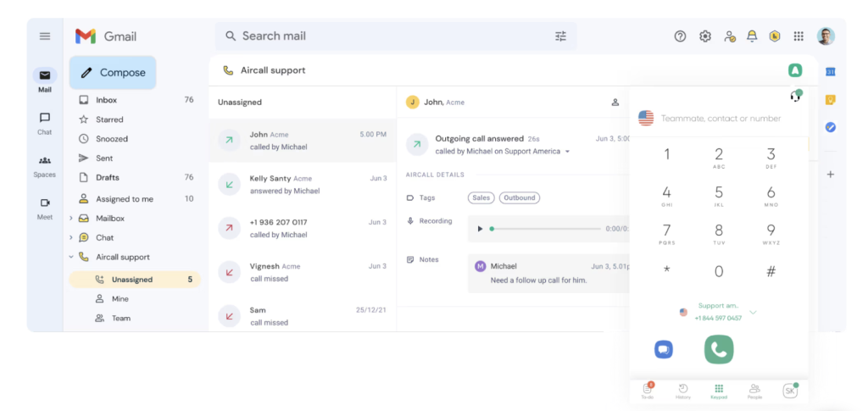This screenshot has width=868, height=411.
Task: Open Sam missed call from 25/12/21
Action: click(303, 316)
